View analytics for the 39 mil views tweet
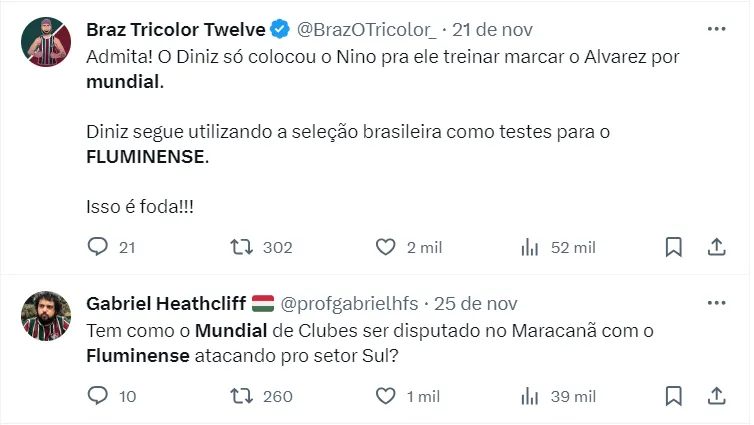The height and width of the screenshot is (425, 754). [x=530, y=396]
